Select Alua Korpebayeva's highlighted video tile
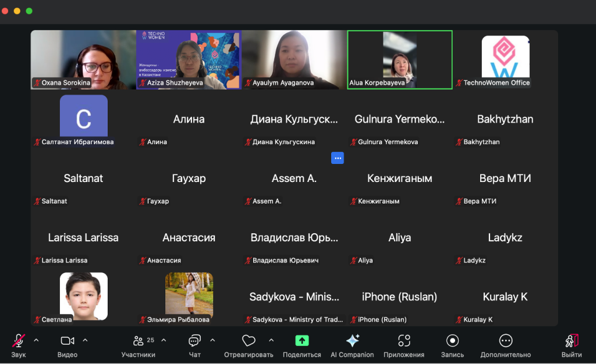Image resolution: width=596 pixels, height=364 pixels. (x=400, y=59)
